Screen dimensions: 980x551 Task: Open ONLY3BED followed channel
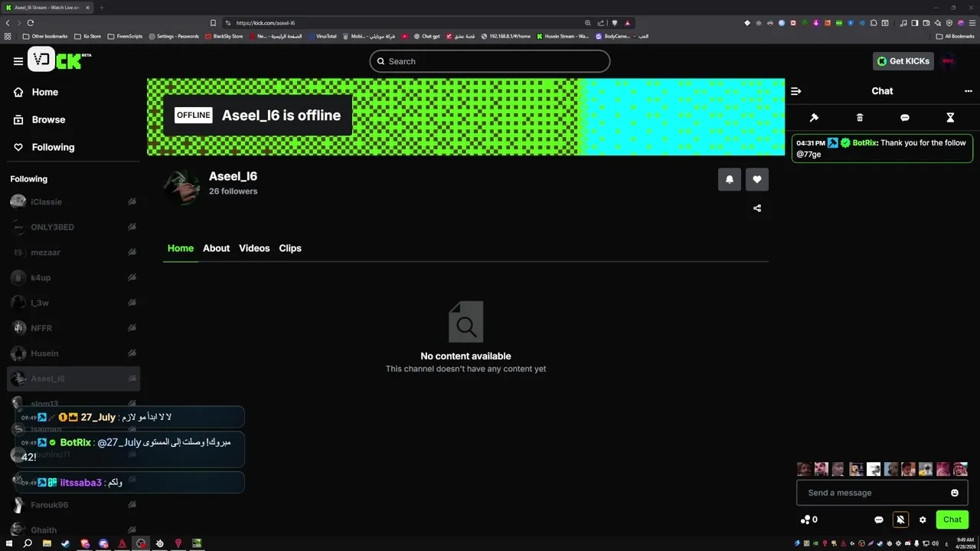73,227
